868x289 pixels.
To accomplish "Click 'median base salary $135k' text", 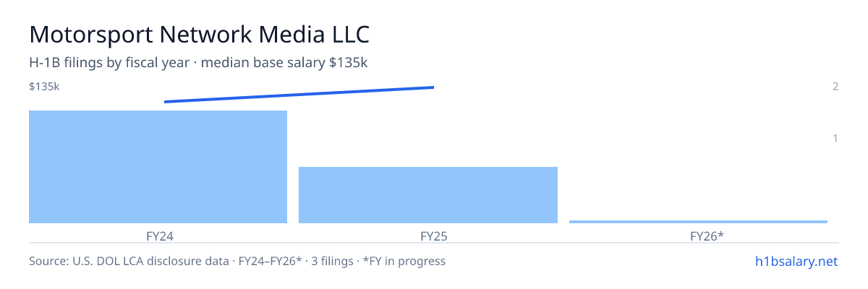I will (284, 63).
